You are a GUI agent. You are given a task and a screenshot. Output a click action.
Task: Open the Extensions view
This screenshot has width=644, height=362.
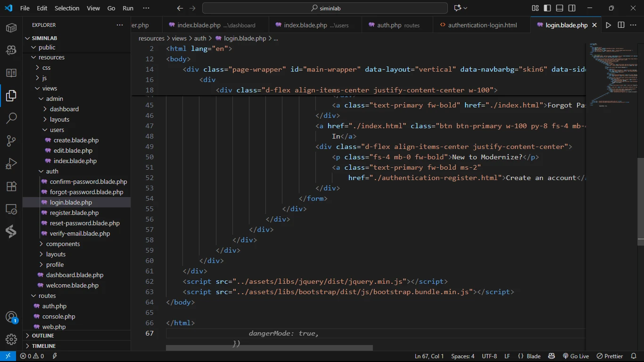click(x=11, y=186)
